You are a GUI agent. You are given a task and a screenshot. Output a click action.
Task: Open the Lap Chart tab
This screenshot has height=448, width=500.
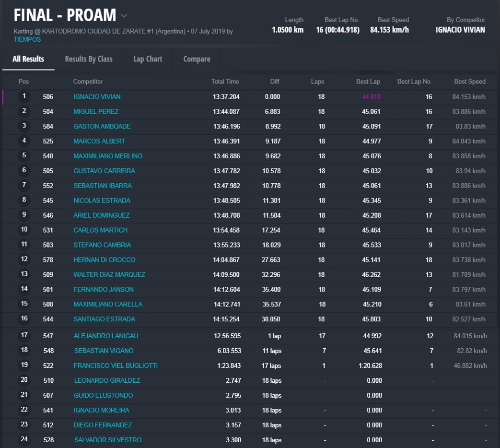pyautogui.click(x=148, y=59)
